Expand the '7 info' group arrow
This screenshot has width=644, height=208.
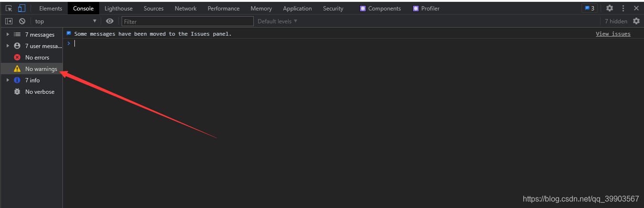(8, 80)
